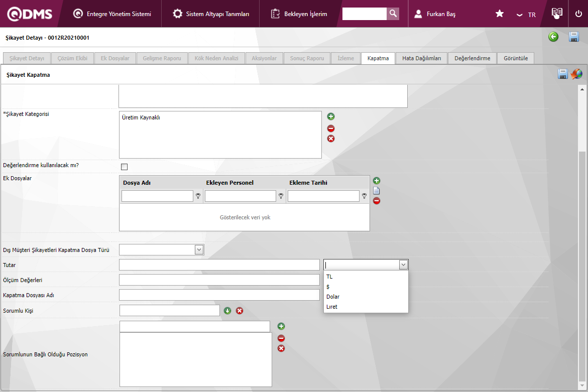Open Bekleyen İşlerim menu
588x392 pixels.
click(x=299, y=14)
